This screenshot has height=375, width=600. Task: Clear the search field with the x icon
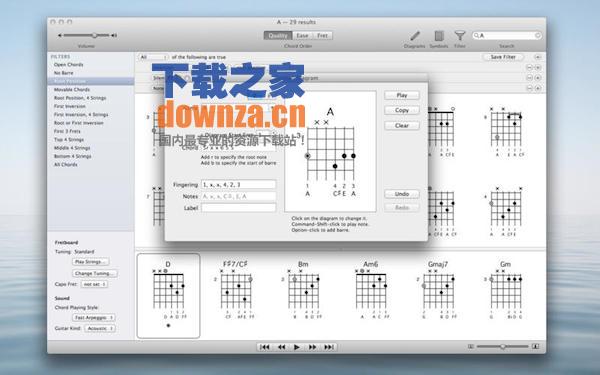(x=537, y=36)
